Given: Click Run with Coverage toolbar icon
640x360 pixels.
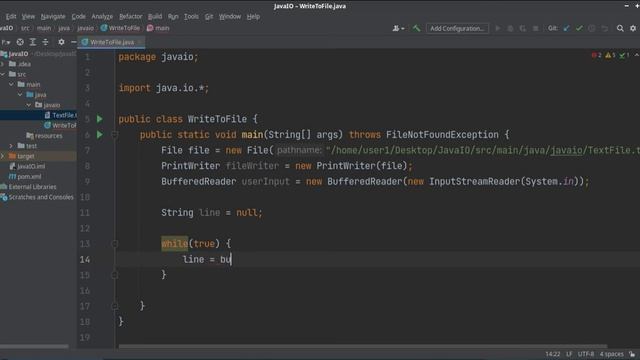Looking at the screenshot, I should [522, 28].
